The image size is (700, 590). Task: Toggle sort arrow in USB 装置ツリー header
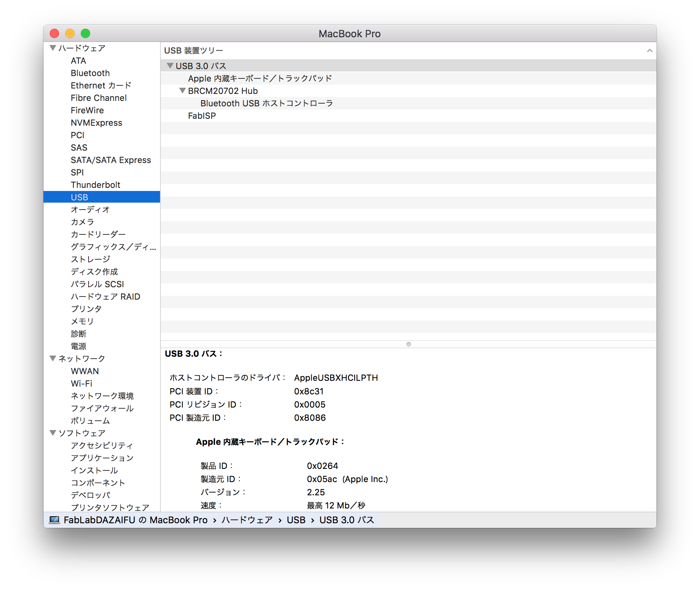(x=650, y=50)
